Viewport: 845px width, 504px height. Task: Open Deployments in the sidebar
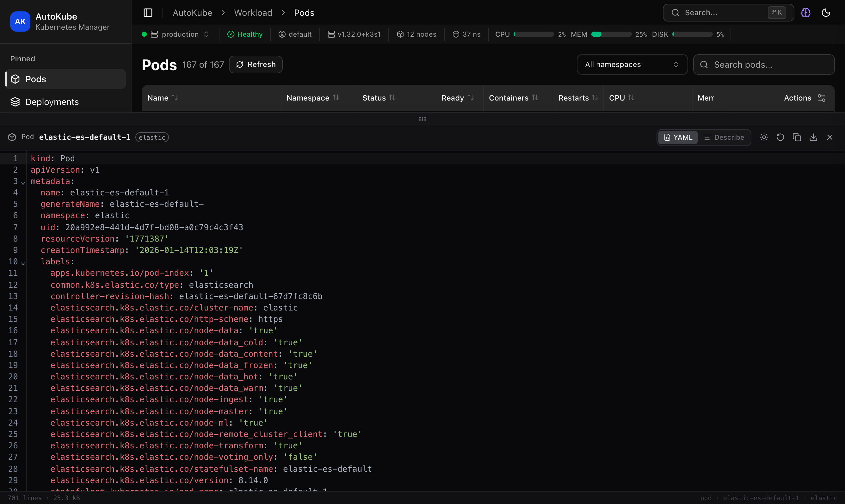tap(65, 102)
